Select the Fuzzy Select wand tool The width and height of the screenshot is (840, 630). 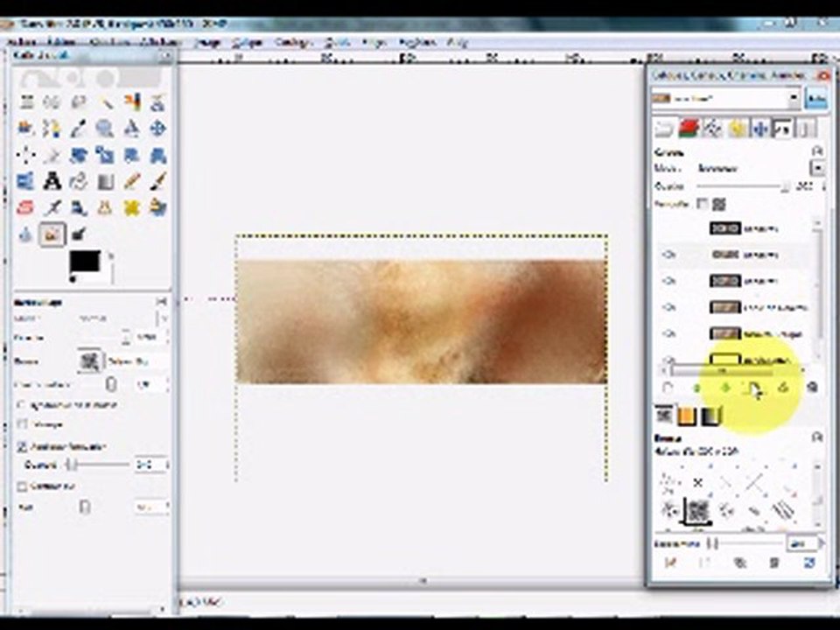point(106,101)
